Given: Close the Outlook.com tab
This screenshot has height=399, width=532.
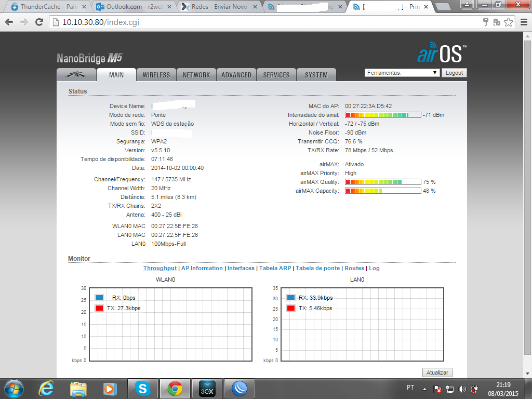Looking at the screenshot, I should click(x=169, y=6).
